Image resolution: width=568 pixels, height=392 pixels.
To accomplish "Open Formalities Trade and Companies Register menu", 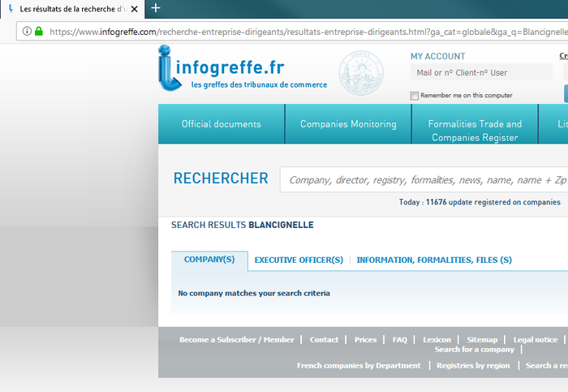I will [x=475, y=124].
